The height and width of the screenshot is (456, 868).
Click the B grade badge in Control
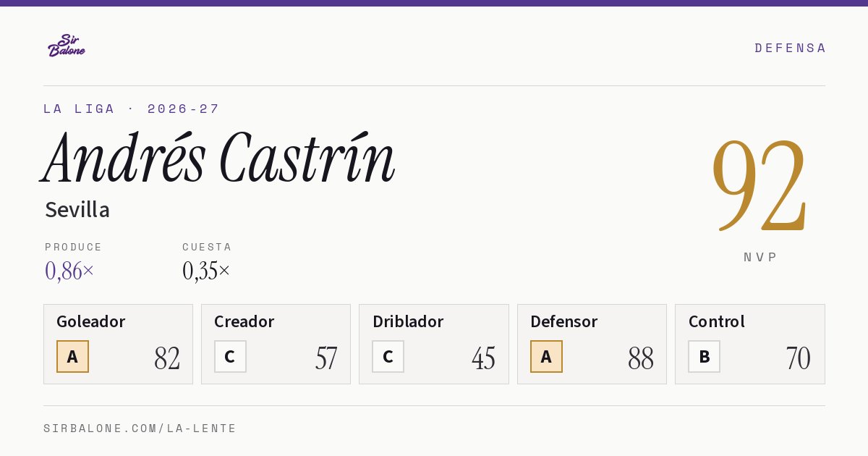coord(704,357)
